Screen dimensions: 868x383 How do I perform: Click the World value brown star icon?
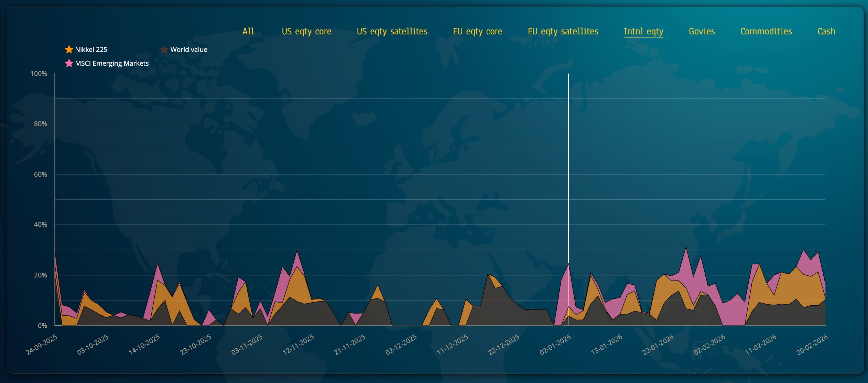tap(164, 50)
